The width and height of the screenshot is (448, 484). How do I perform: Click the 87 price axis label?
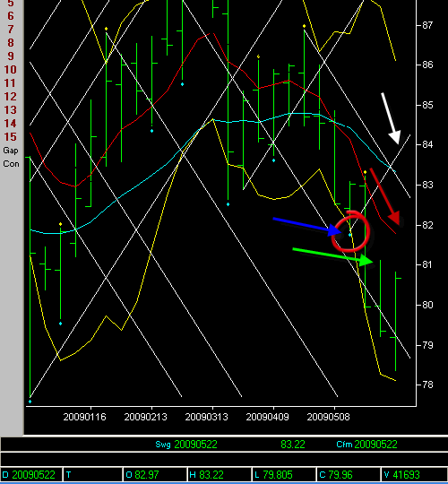427,25
